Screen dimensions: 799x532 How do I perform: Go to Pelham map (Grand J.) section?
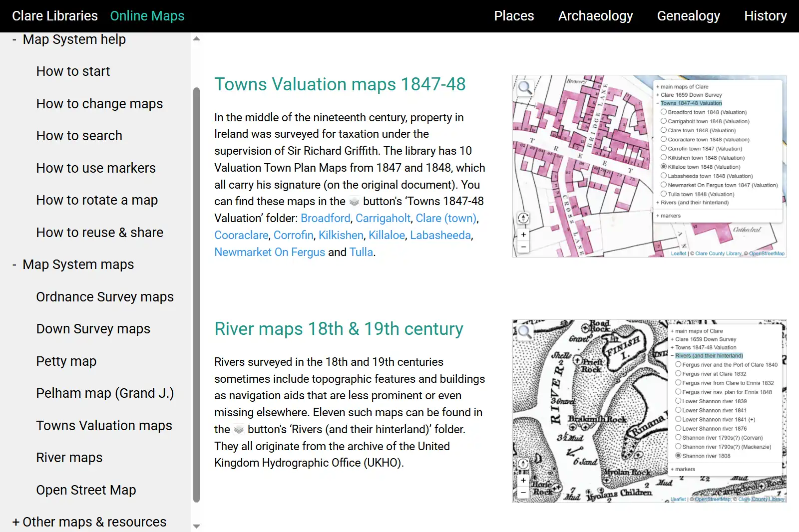[x=105, y=393]
